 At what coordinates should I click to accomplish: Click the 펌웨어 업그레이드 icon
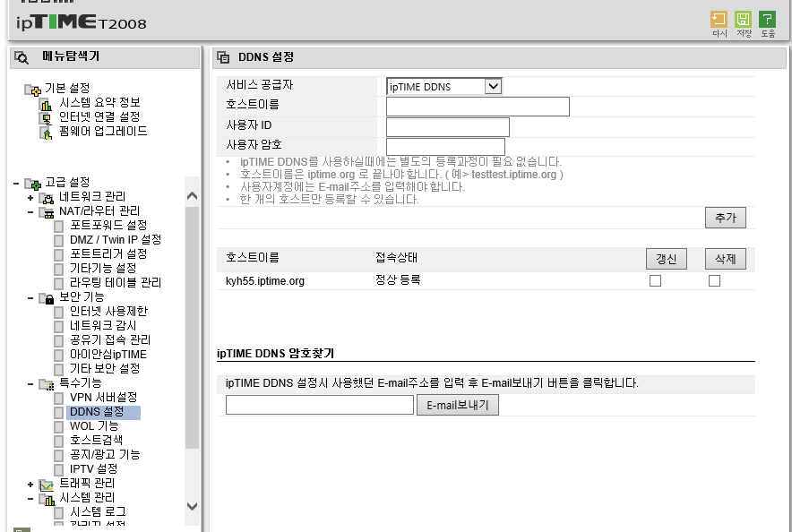pos(46,133)
